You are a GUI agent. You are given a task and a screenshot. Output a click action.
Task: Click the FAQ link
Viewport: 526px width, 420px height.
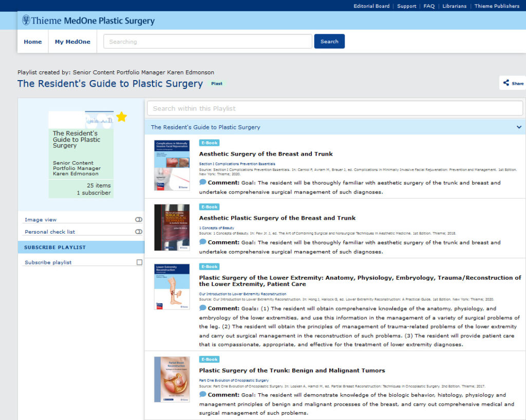click(x=429, y=6)
